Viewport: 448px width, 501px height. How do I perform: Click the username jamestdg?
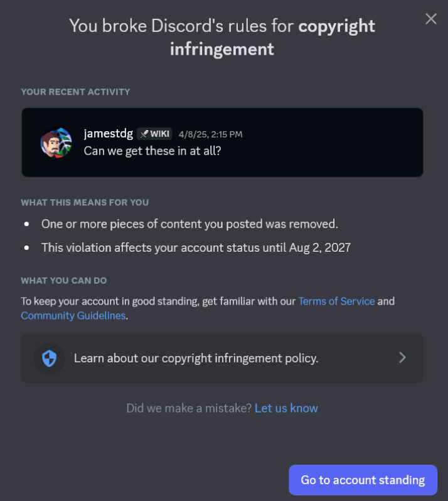click(x=109, y=133)
